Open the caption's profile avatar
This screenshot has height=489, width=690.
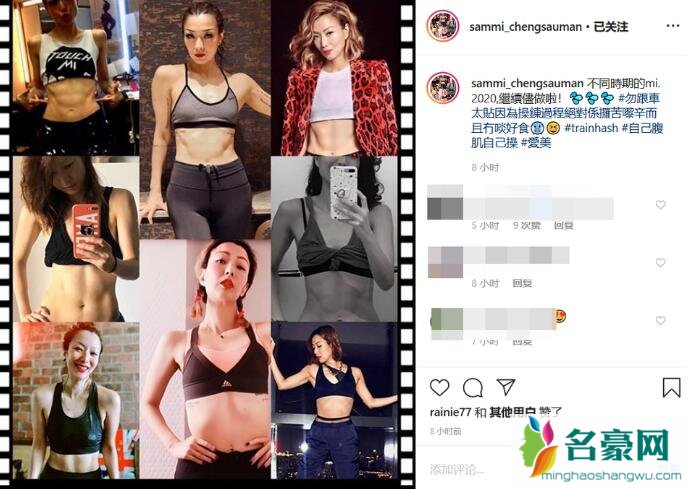tap(443, 88)
